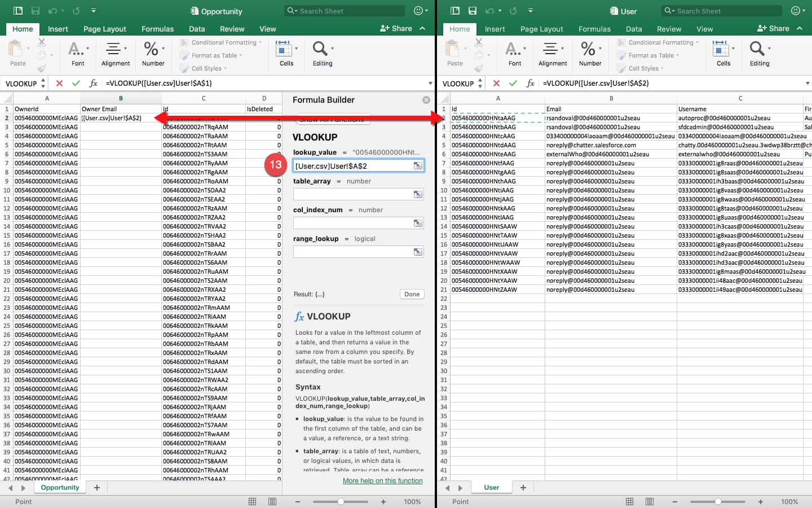The width and height of the screenshot is (812, 508).
Task: Open Page Layout tab in Opportunity window
Action: coord(105,29)
